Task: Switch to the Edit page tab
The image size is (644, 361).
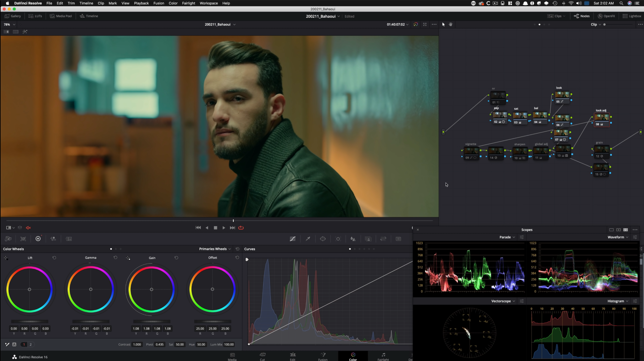Action: (292, 356)
